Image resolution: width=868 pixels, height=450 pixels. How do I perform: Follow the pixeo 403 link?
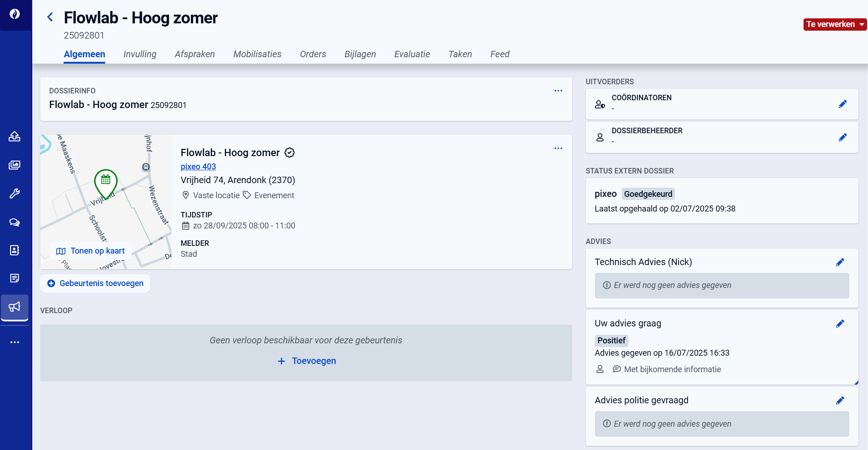pos(198,167)
